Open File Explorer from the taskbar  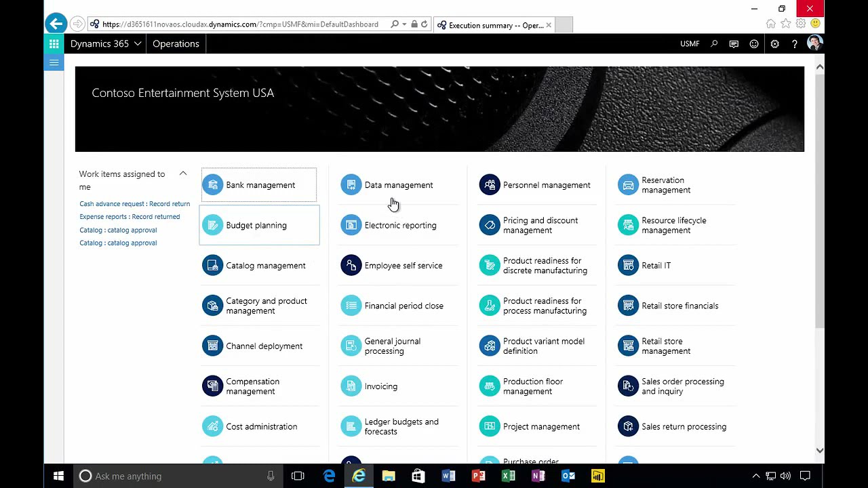pyautogui.click(x=389, y=476)
